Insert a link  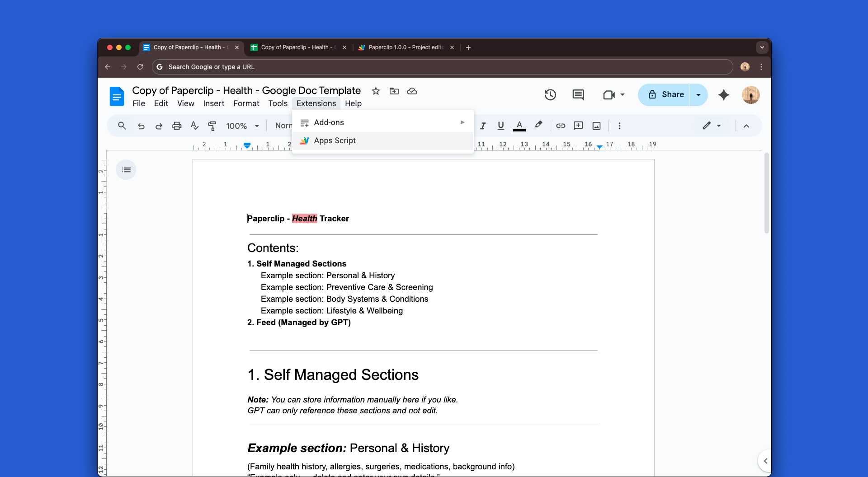click(561, 126)
